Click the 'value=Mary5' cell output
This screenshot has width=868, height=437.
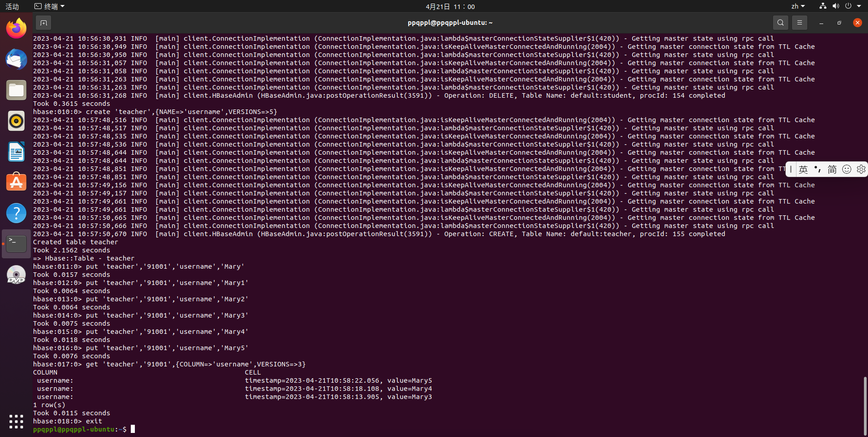coord(410,380)
